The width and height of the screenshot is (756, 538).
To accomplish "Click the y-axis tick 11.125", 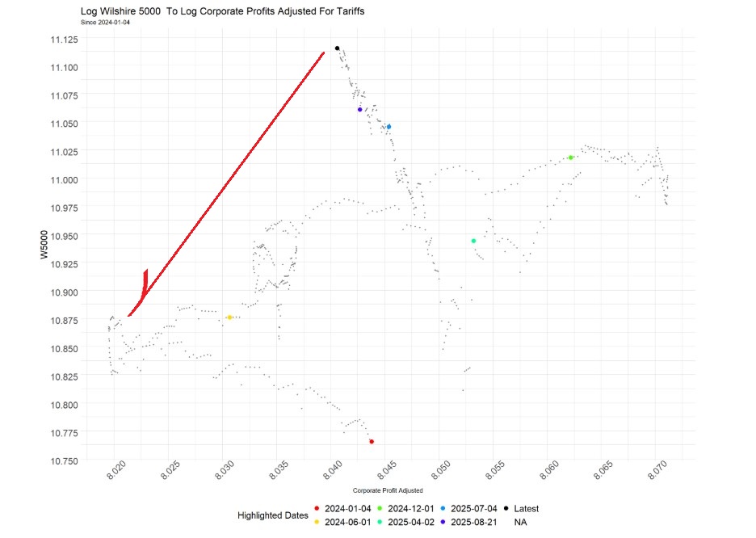I will [64, 40].
